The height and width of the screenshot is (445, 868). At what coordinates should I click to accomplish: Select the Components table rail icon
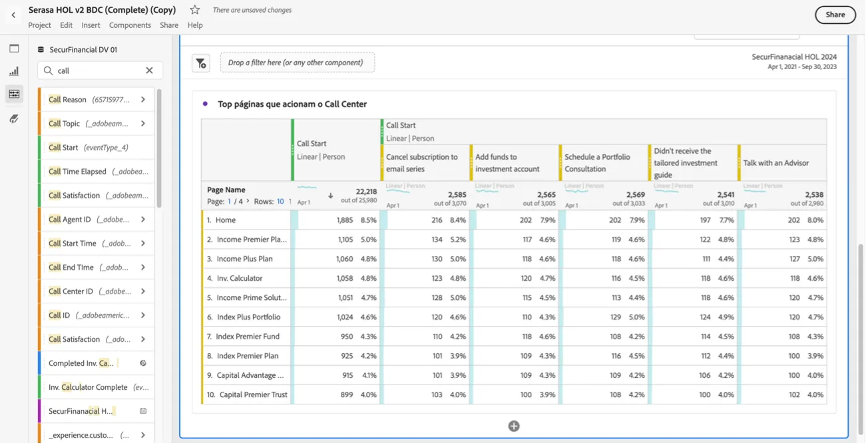click(14, 94)
